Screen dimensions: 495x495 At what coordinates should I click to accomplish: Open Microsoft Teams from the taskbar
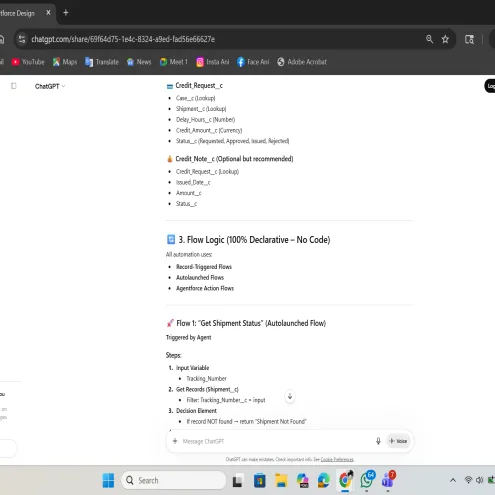(x=388, y=479)
